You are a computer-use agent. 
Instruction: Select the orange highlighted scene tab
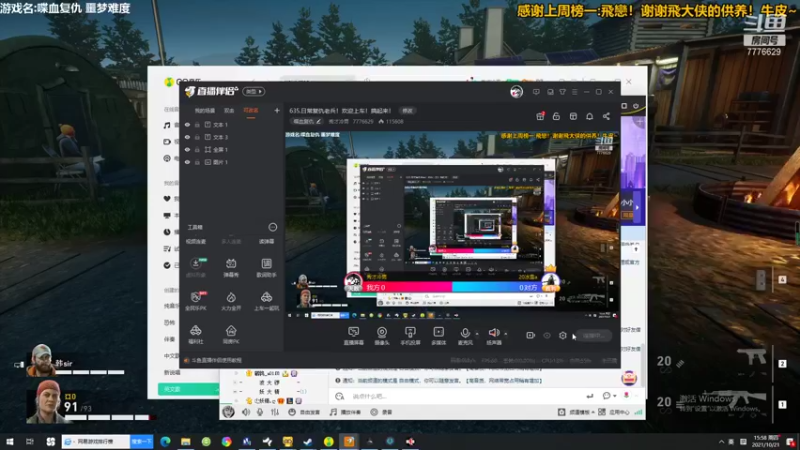point(251,111)
